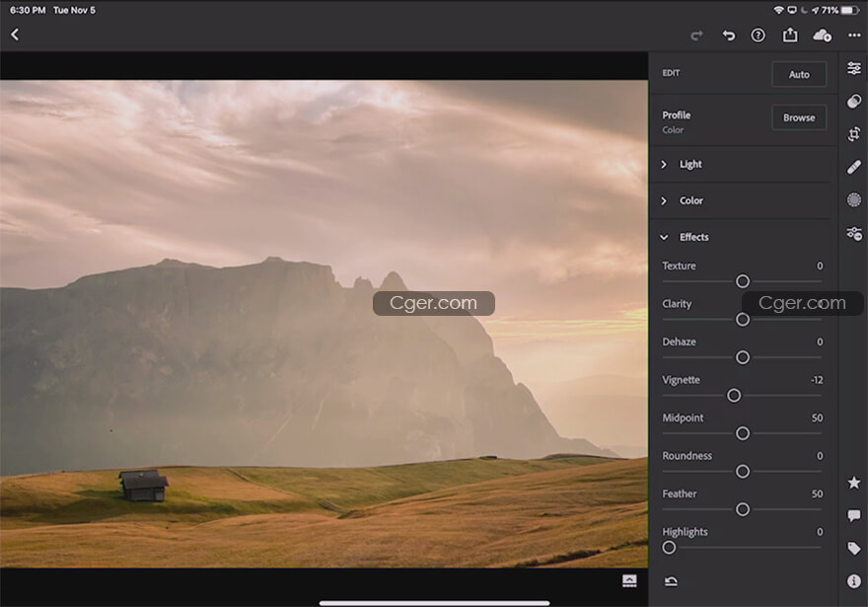Click the Highlights slider handle
Screen dimensions: 868x607
point(669,547)
